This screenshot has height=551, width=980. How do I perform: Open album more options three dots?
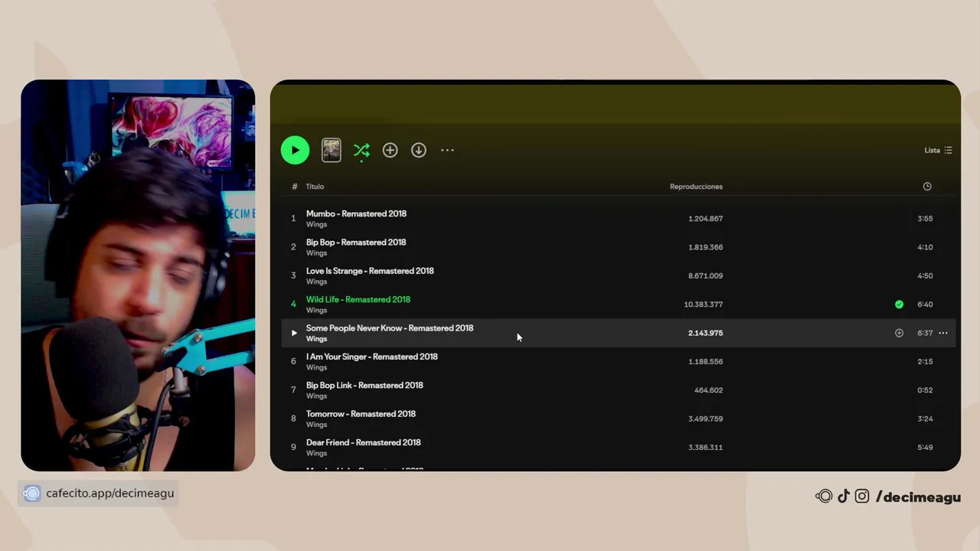click(x=447, y=150)
